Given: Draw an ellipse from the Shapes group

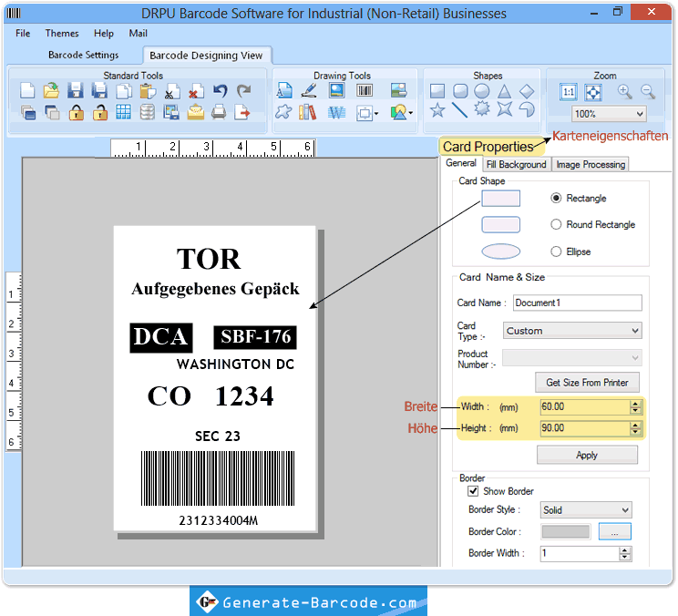Looking at the screenshot, I should 482,91.
